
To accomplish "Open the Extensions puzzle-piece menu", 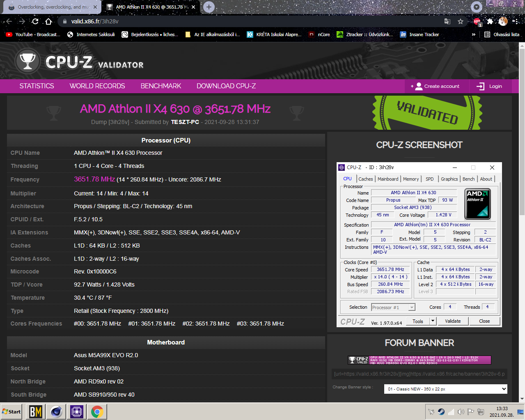I will pyautogui.click(x=490, y=21).
